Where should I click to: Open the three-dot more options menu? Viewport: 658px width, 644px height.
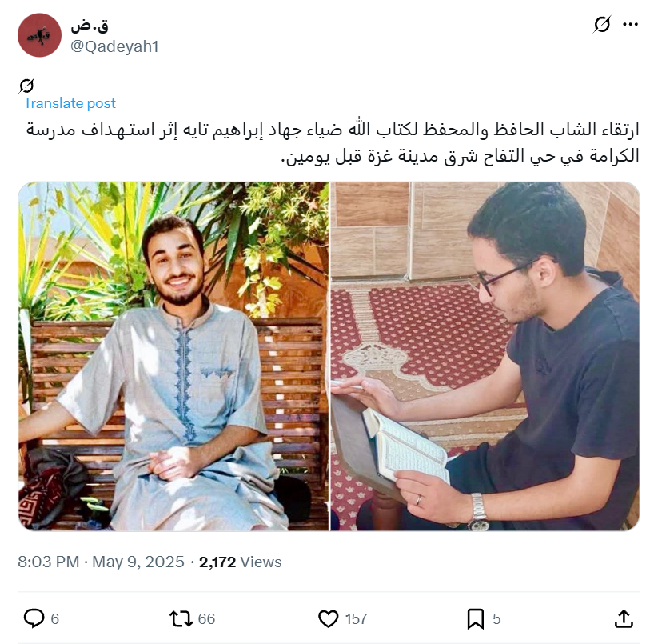pos(630,24)
